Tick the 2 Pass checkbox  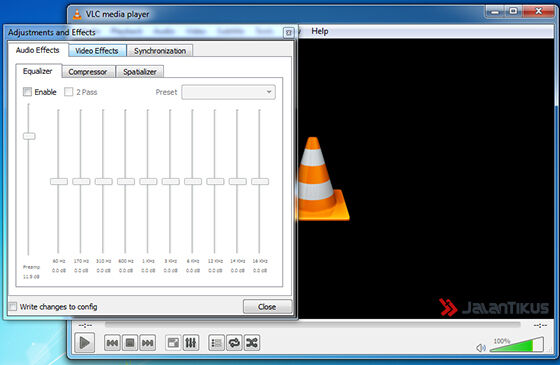68,92
